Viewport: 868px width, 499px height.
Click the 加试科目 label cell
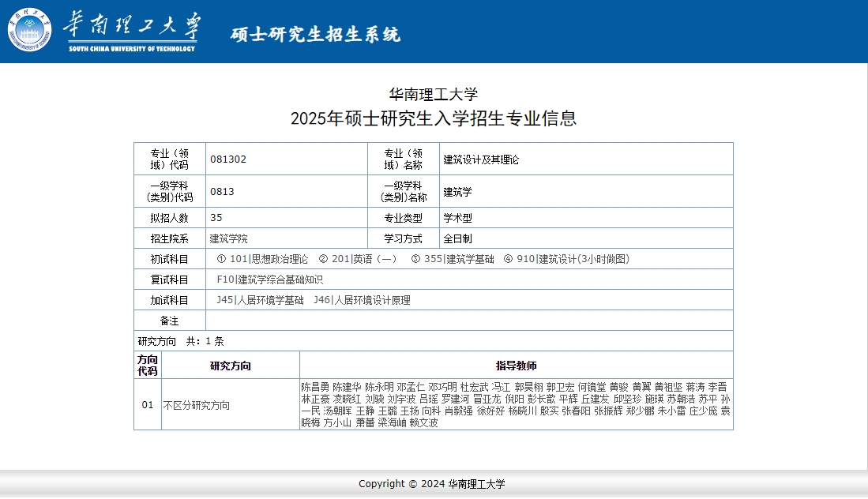click(169, 300)
